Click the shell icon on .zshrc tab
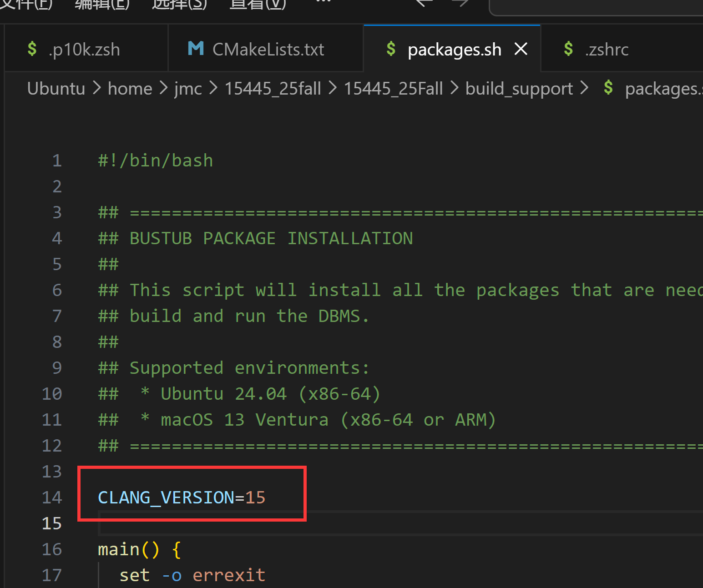 568,48
